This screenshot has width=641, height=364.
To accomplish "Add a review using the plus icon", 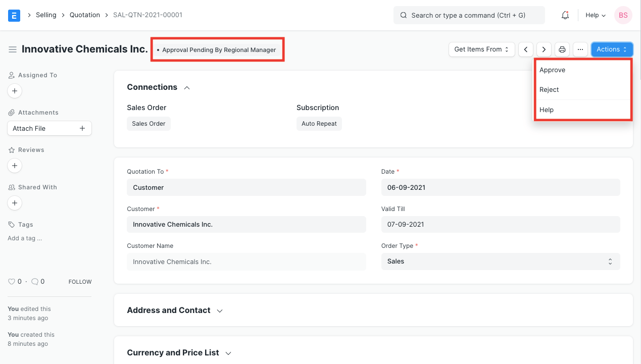I will (x=14, y=166).
